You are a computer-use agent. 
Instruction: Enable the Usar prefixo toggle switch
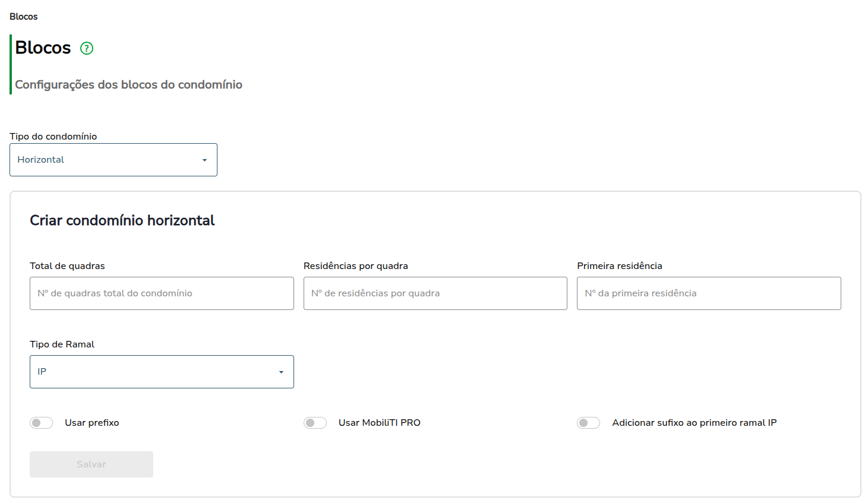tap(42, 423)
